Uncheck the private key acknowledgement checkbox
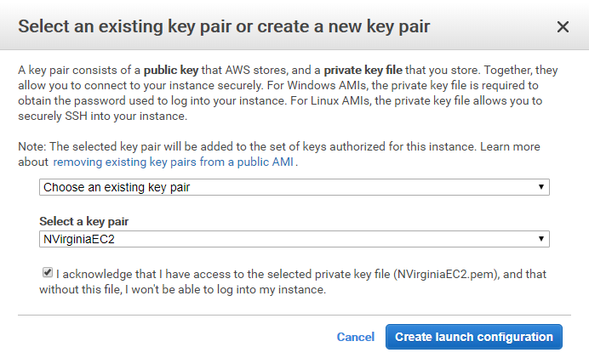This screenshot has height=364, width=589. (x=47, y=274)
